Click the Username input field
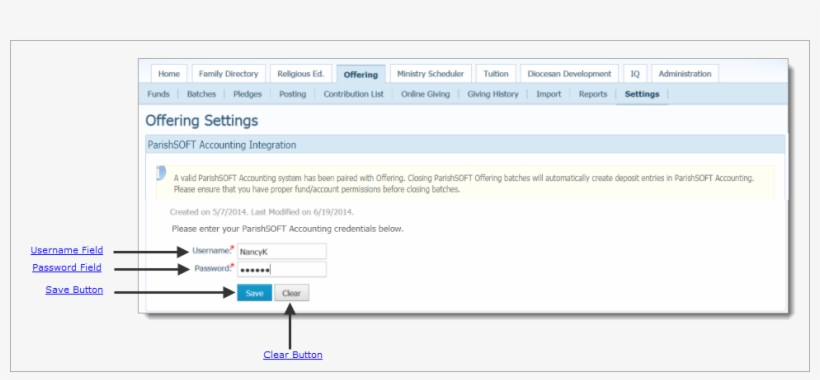The height and width of the screenshot is (380, 820). (282, 251)
